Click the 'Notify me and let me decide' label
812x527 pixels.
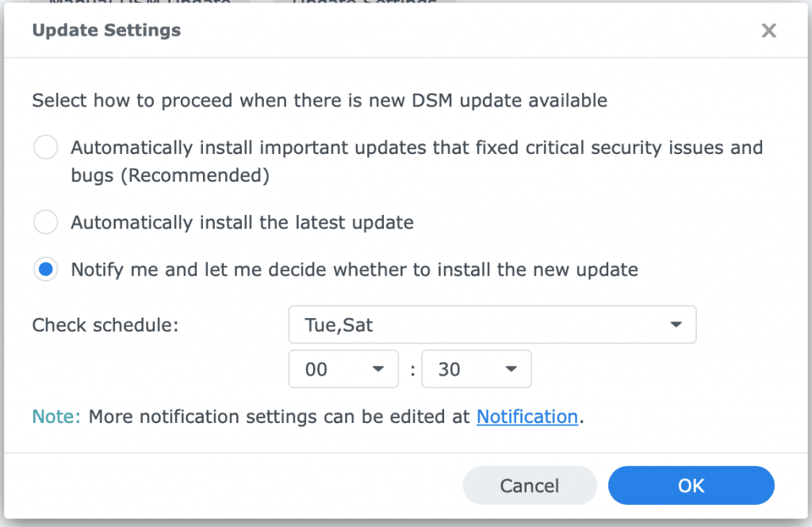click(x=354, y=270)
